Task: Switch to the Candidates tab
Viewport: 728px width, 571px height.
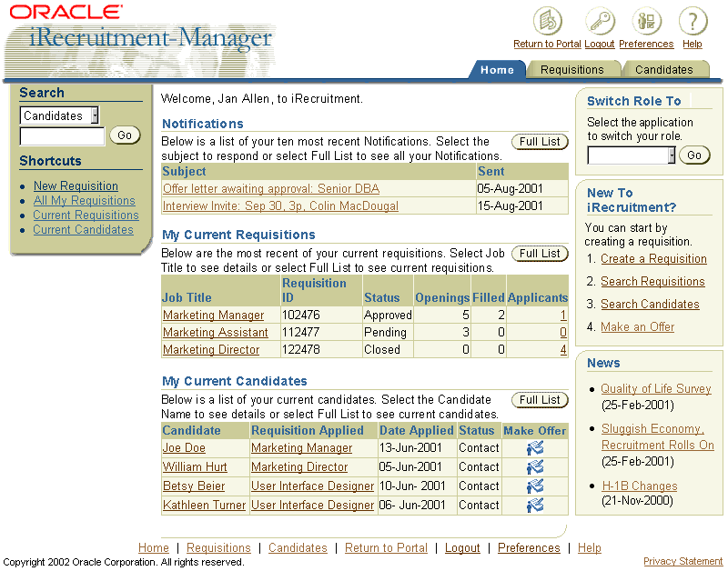Action: 664,70
